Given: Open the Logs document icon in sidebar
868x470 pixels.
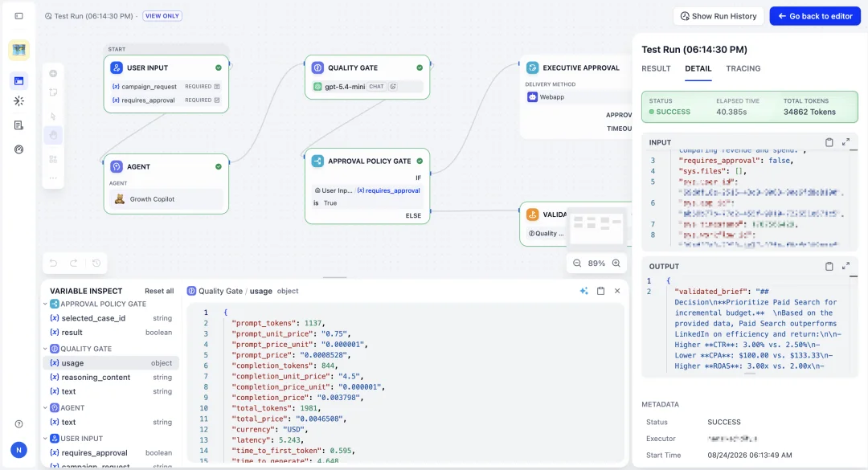Looking at the screenshot, I should point(18,125).
